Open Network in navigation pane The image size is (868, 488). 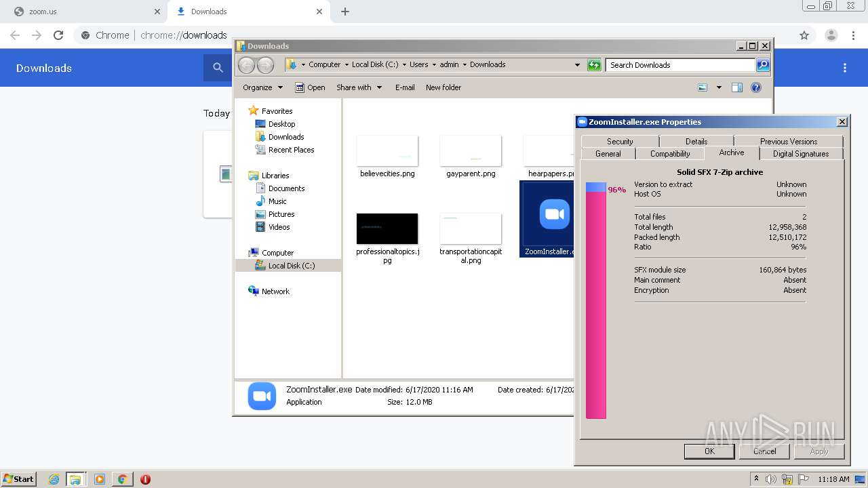click(x=275, y=291)
